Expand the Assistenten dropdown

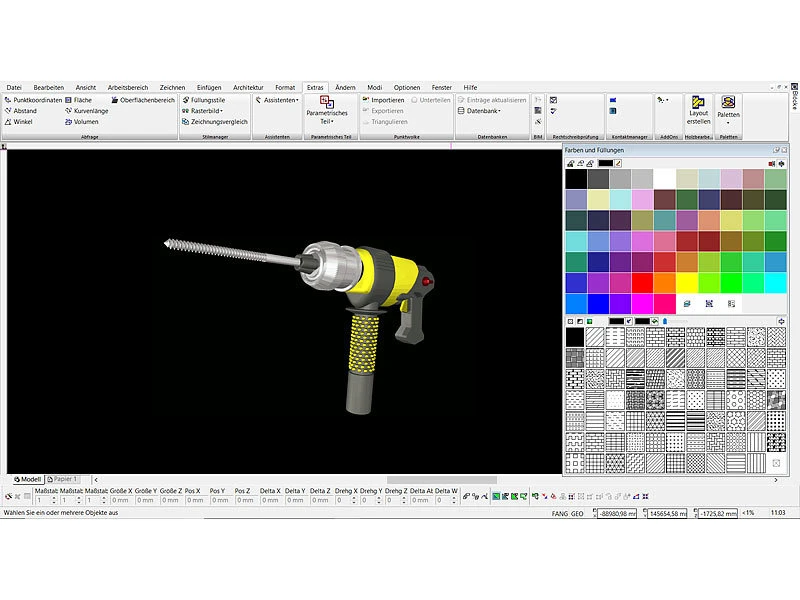(279, 100)
